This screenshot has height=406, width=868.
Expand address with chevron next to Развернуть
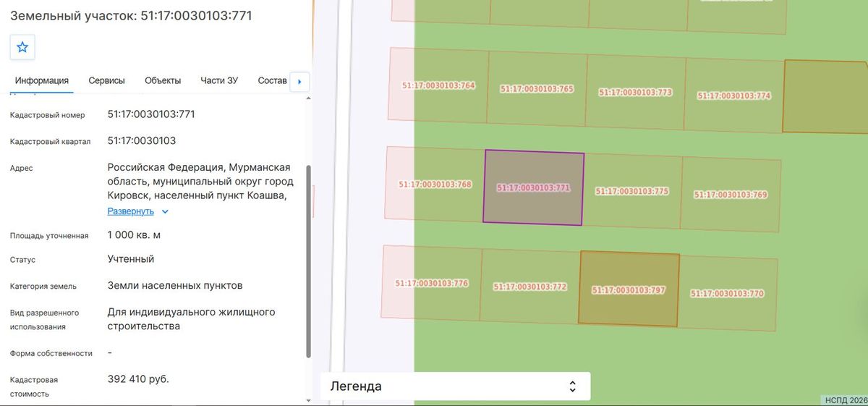point(165,211)
